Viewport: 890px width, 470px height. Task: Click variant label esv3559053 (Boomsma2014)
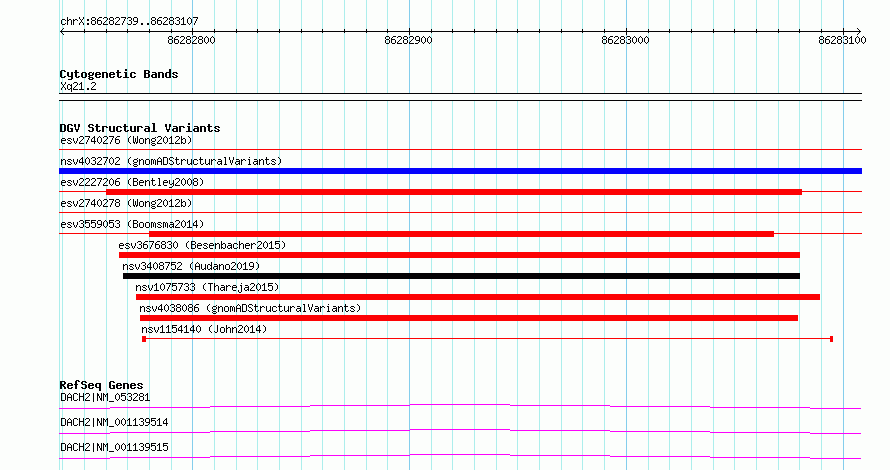coord(132,224)
